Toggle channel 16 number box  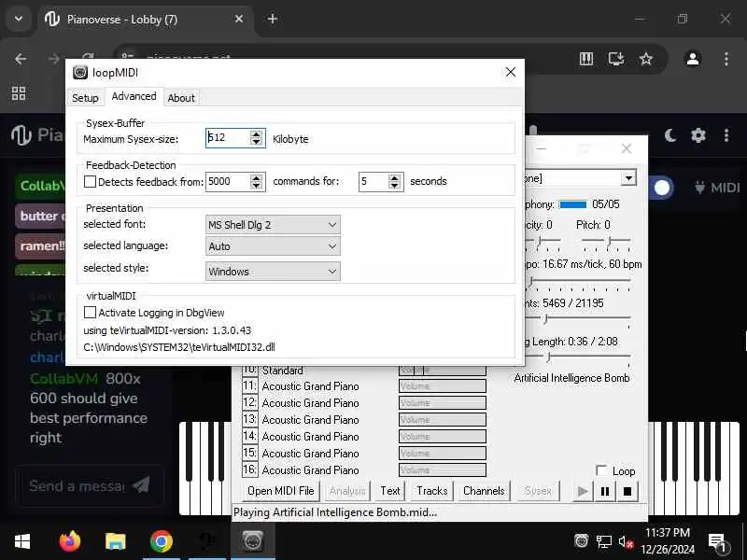[x=250, y=469]
